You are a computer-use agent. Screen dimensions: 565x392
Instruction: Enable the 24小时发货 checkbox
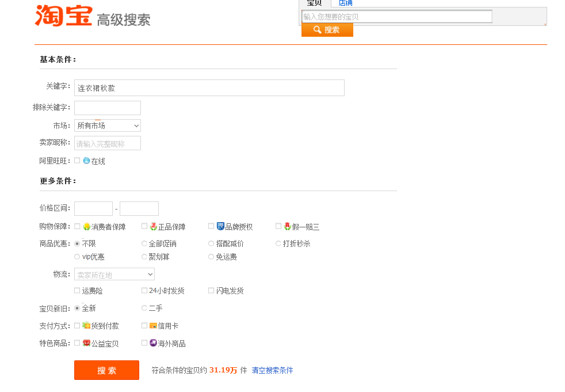144,291
